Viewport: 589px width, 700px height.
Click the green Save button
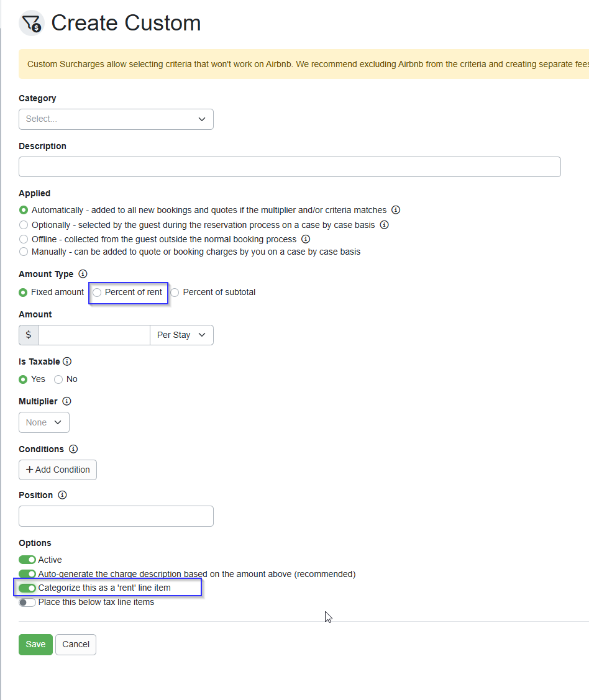coord(35,645)
